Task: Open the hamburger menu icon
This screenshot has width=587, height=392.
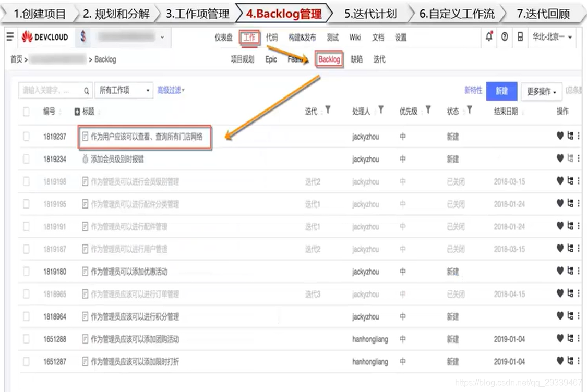Action: (x=10, y=36)
